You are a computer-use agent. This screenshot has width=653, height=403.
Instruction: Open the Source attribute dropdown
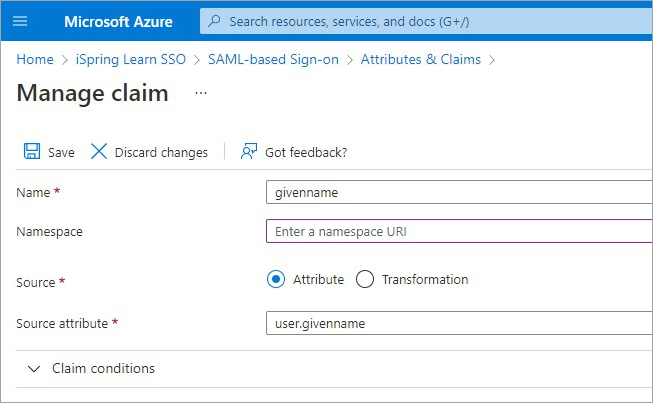coord(459,323)
